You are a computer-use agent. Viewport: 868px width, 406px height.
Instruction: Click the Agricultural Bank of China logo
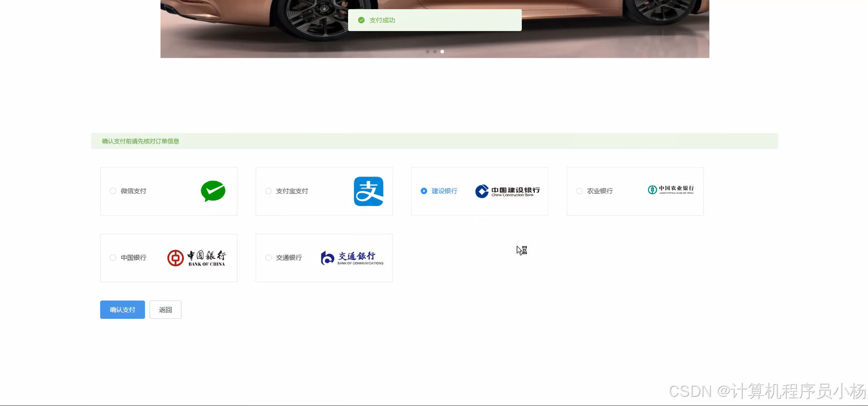tap(671, 189)
